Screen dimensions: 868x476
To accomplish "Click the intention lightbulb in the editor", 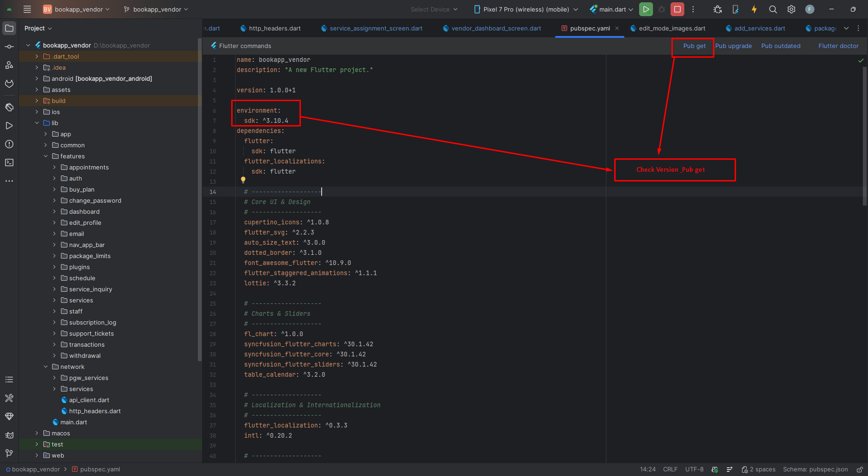I will [243, 180].
